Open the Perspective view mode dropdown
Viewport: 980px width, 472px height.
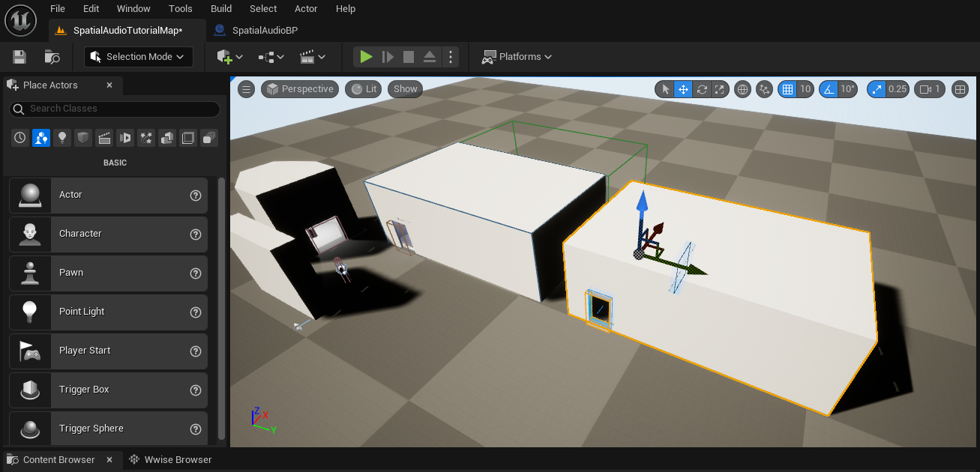[x=300, y=89]
